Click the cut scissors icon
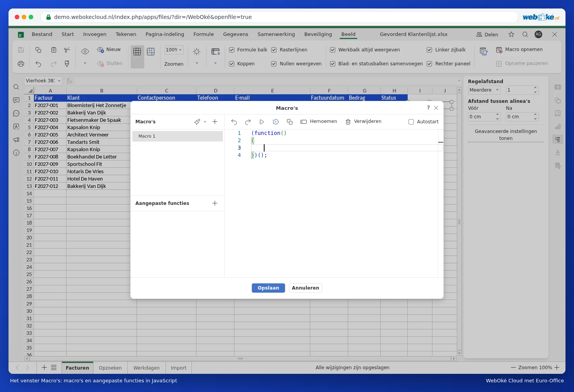The image size is (574, 392). click(67, 50)
